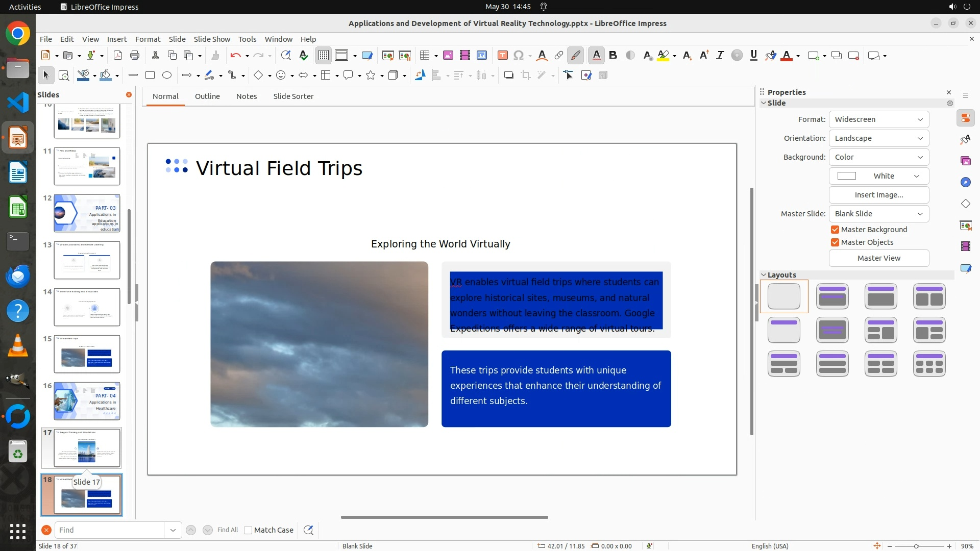980x551 pixels.
Task: Toggle the Display Grid icon
Action: 324,56
